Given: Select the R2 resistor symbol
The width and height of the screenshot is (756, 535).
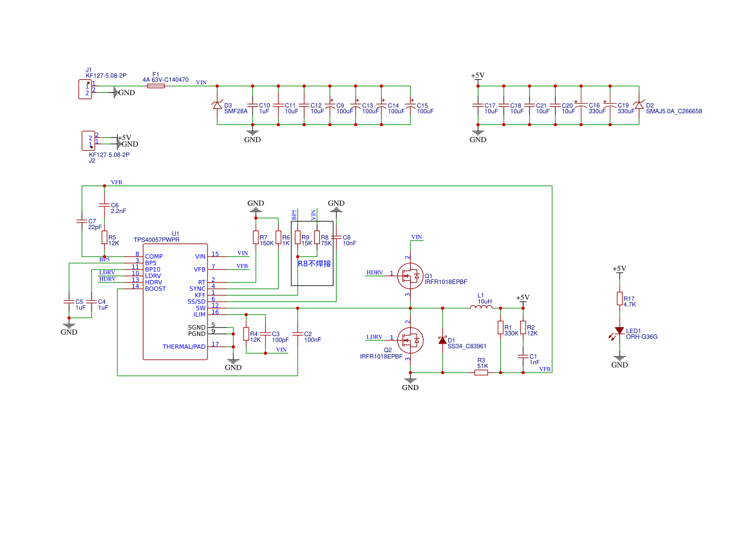Looking at the screenshot, I should pyautogui.click(x=523, y=328).
